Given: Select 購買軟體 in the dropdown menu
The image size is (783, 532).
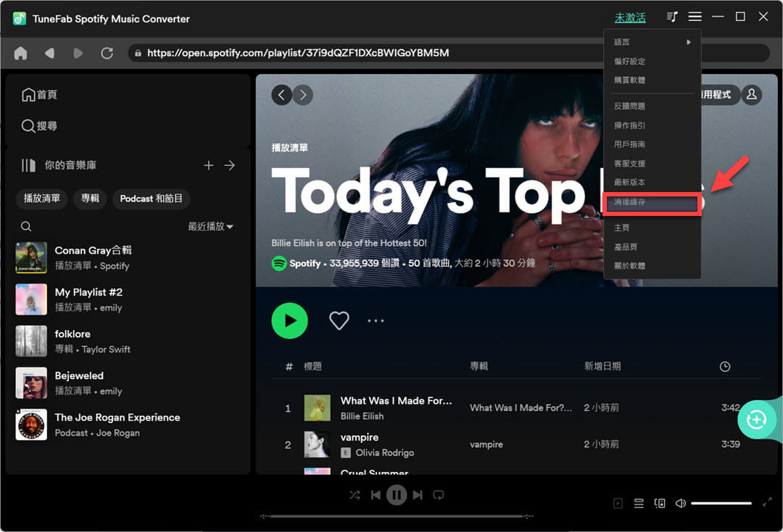Looking at the screenshot, I should [x=652, y=80].
